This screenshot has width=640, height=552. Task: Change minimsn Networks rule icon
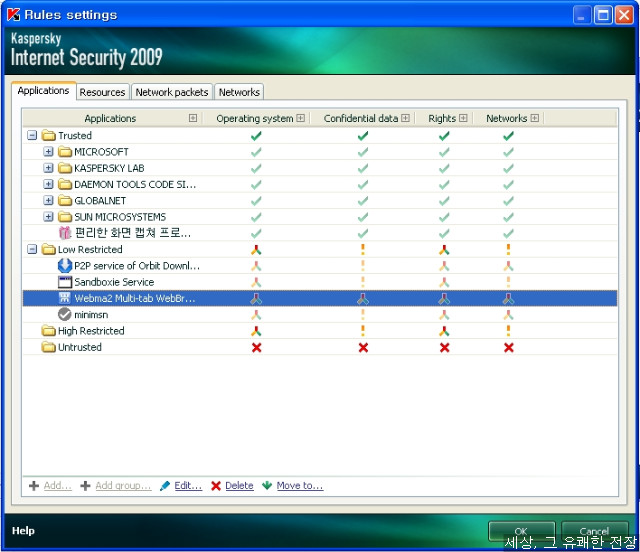point(508,315)
